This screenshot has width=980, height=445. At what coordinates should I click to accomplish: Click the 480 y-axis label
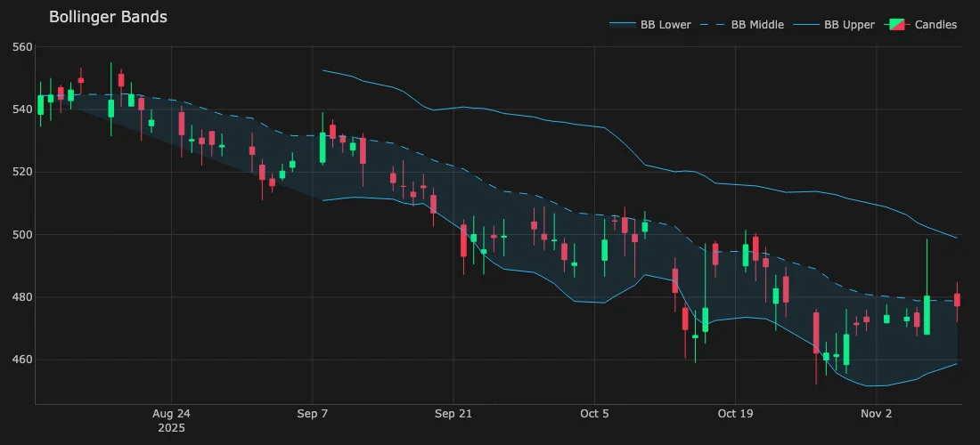tap(22, 297)
